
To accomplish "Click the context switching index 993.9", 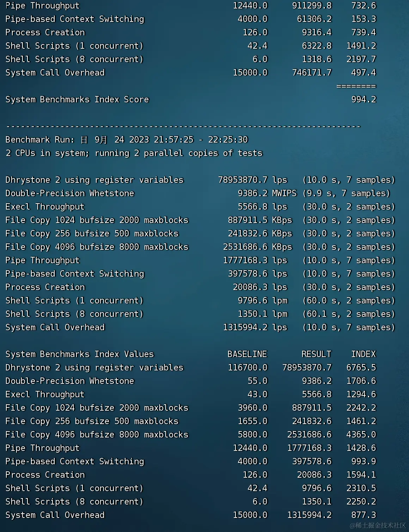I will click(364, 461).
